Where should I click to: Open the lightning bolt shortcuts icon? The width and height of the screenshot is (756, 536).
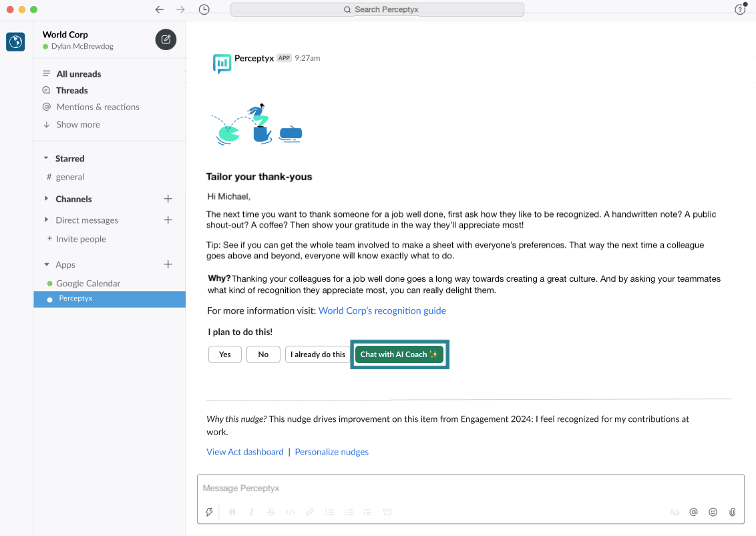pos(209,512)
